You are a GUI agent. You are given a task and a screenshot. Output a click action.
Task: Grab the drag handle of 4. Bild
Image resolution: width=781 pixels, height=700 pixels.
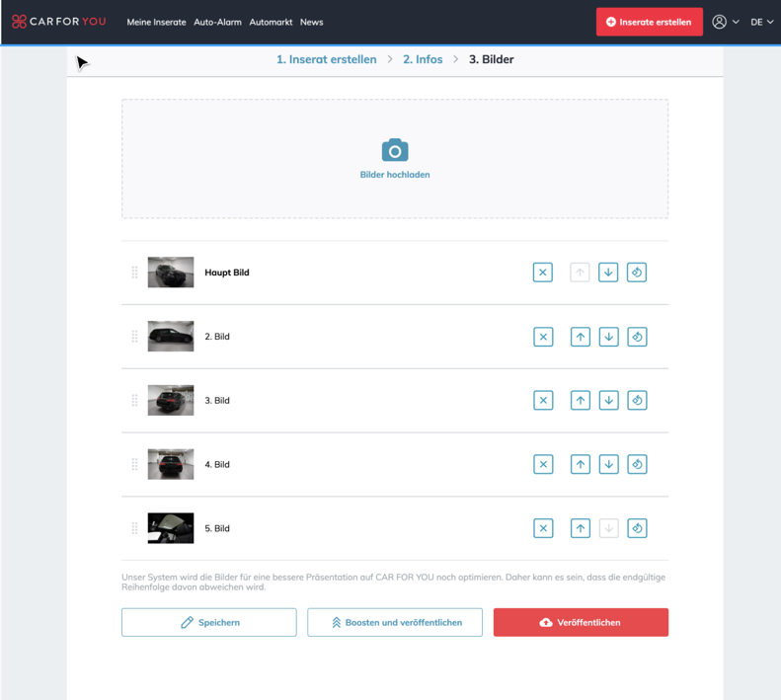(x=134, y=464)
